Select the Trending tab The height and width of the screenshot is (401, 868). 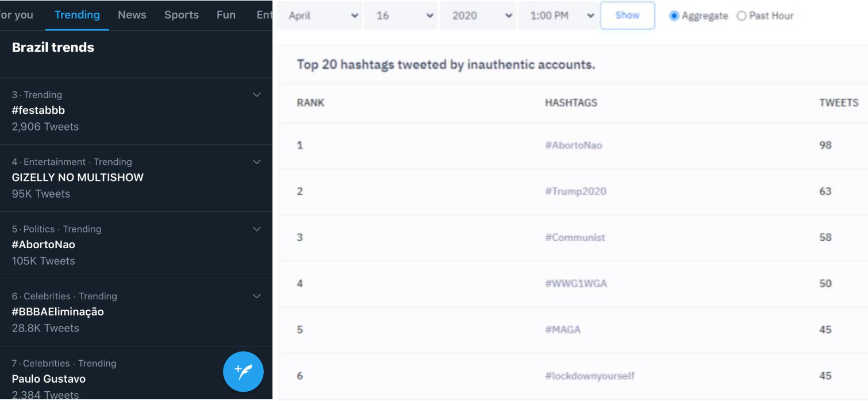pyautogui.click(x=77, y=15)
